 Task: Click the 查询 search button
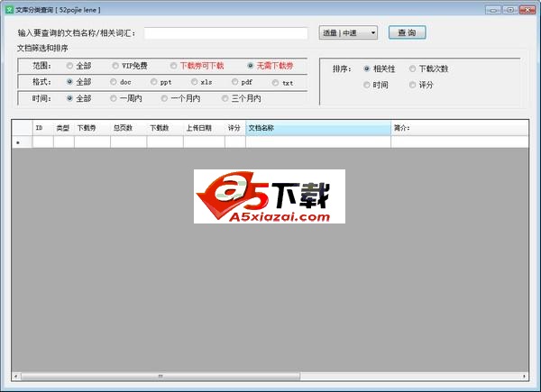[408, 32]
